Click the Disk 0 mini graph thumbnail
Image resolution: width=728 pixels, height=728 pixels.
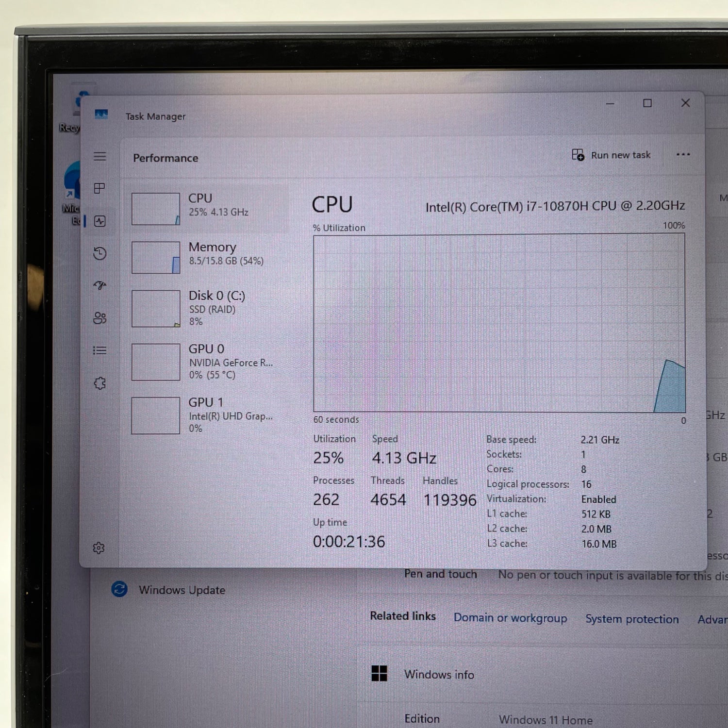coord(156,309)
